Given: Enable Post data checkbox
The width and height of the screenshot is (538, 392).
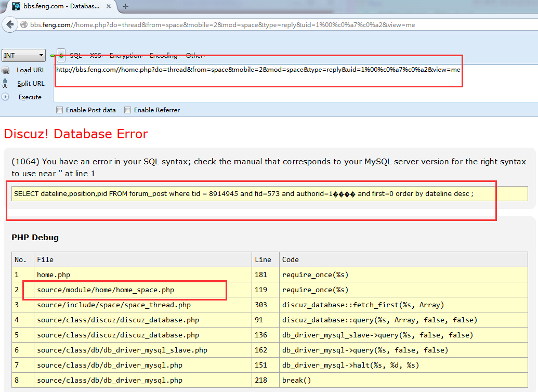Looking at the screenshot, I should pos(60,110).
